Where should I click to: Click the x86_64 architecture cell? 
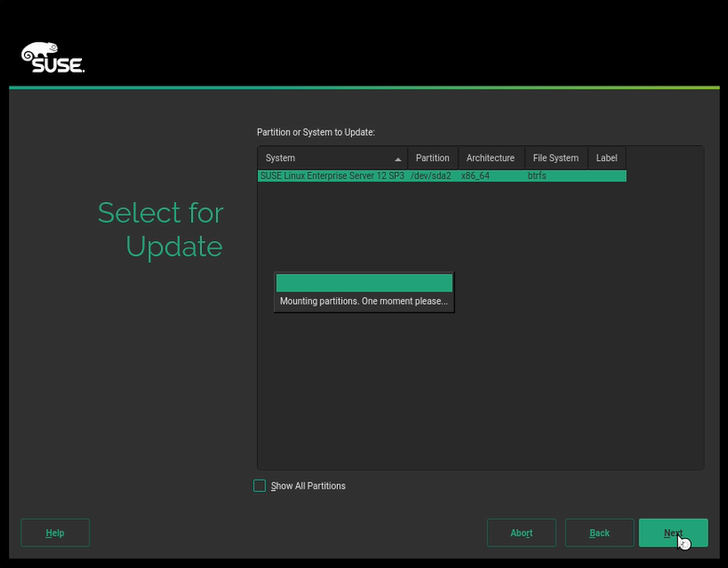tap(475, 176)
